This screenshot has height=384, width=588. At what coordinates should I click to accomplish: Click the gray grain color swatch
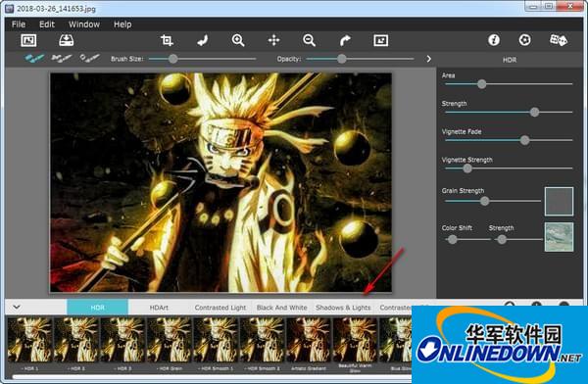(559, 202)
